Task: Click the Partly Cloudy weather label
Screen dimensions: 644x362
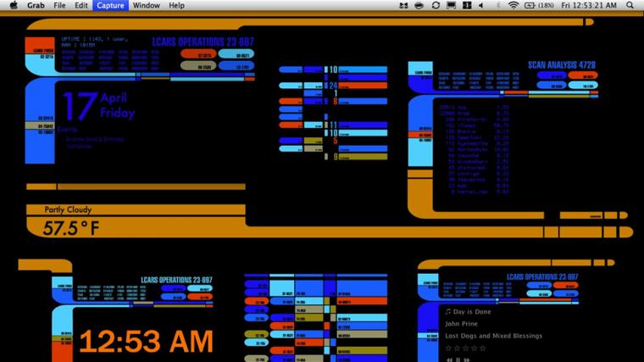Action: click(x=68, y=209)
